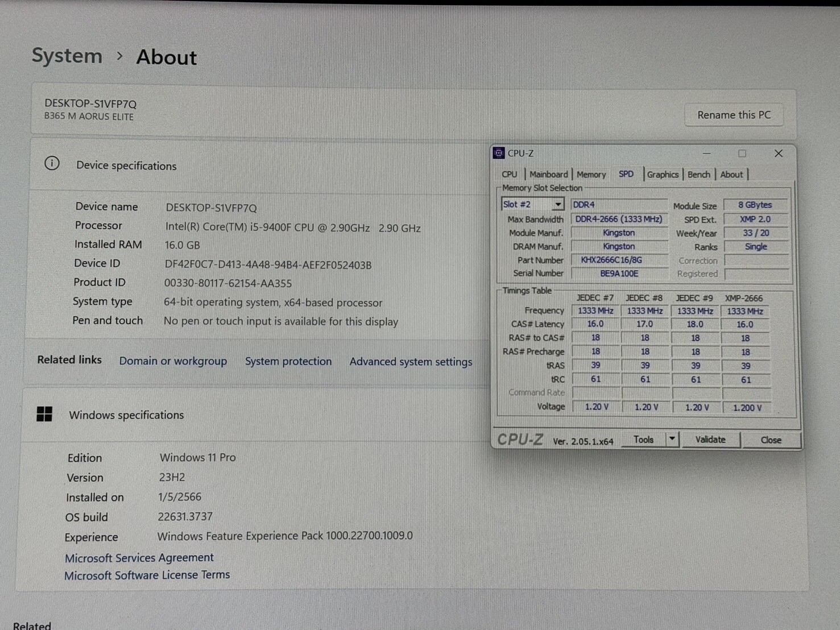Click the Module Manuf. Kingston field
Image resolution: width=840 pixels, height=630 pixels.
(619, 233)
